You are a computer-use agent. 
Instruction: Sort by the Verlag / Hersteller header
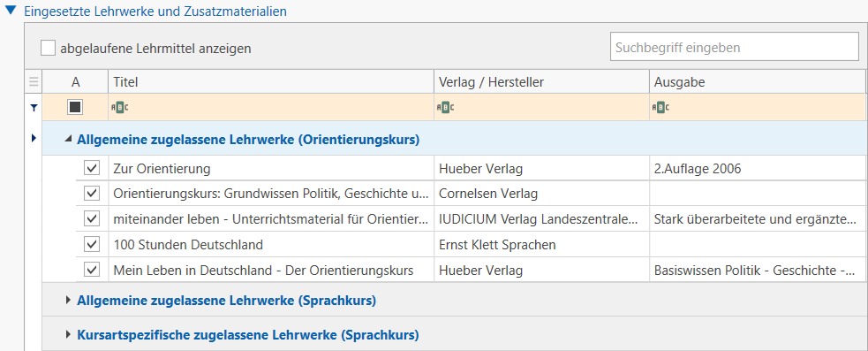(541, 82)
